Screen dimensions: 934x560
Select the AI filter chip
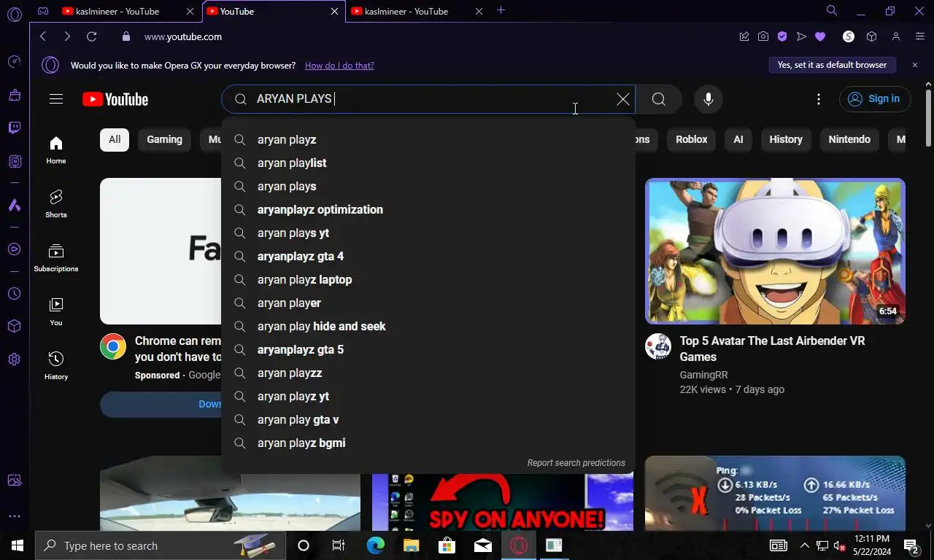click(738, 139)
